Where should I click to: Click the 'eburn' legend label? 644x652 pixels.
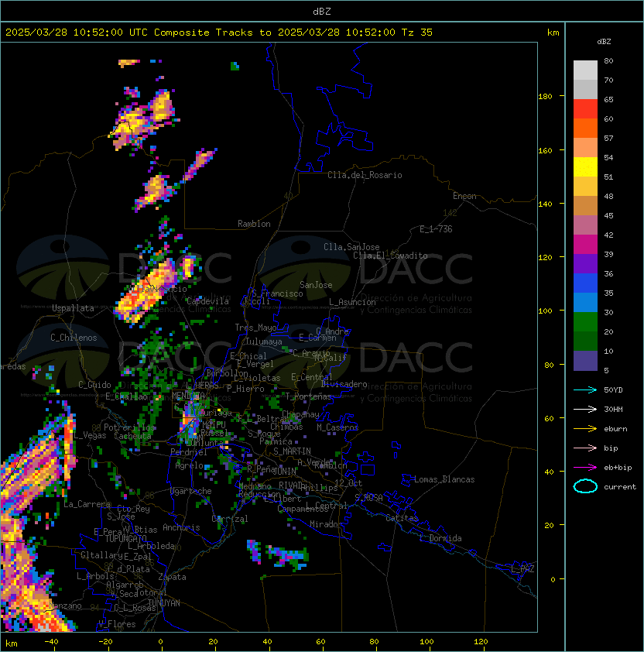(x=615, y=429)
